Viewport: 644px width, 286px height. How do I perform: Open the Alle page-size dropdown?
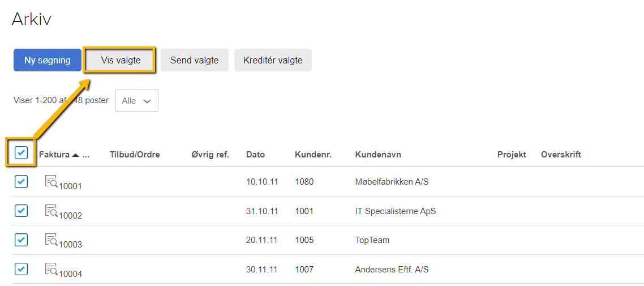[137, 100]
